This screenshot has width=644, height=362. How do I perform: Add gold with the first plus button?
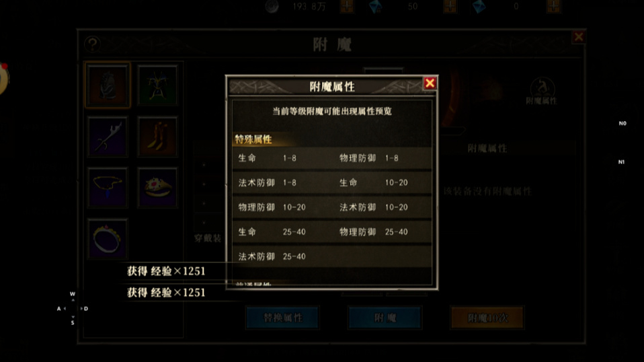pyautogui.click(x=347, y=6)
